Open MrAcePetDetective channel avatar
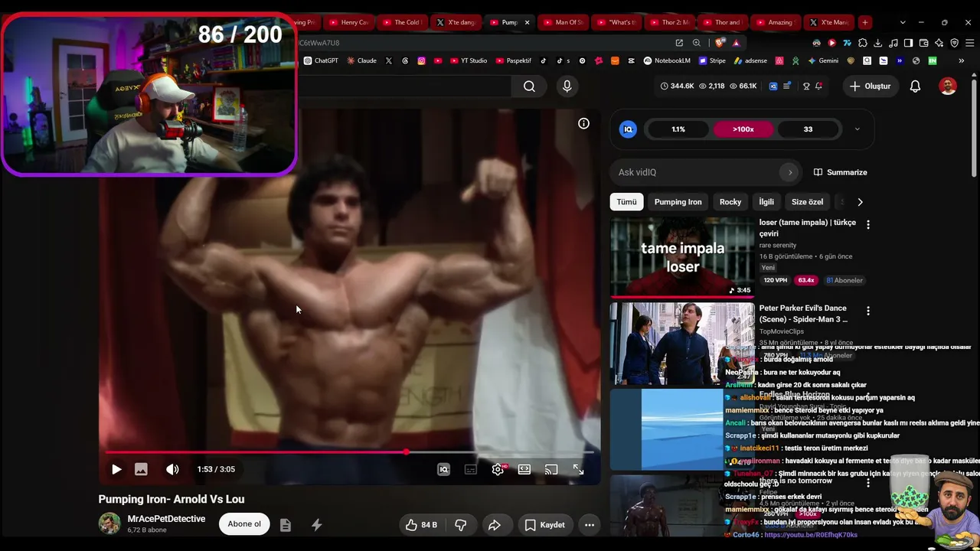The image size is (980, 551). pyautogui.click(x=109, y=523)
